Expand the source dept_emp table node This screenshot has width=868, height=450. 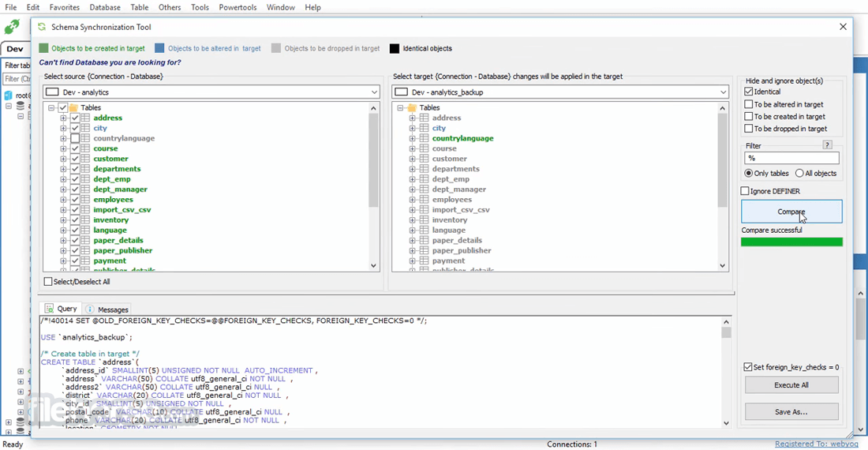coord(63,179)
